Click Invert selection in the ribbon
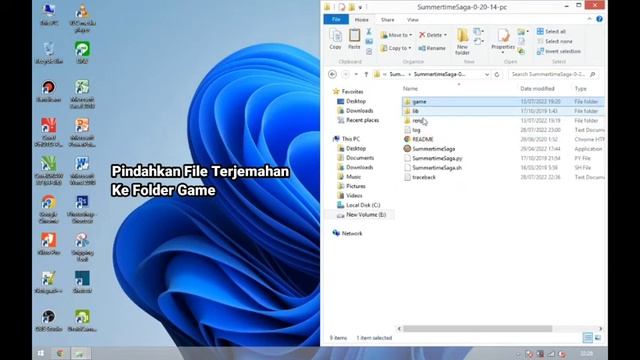This screenshot has height=360, width=640. click(559, 51)
